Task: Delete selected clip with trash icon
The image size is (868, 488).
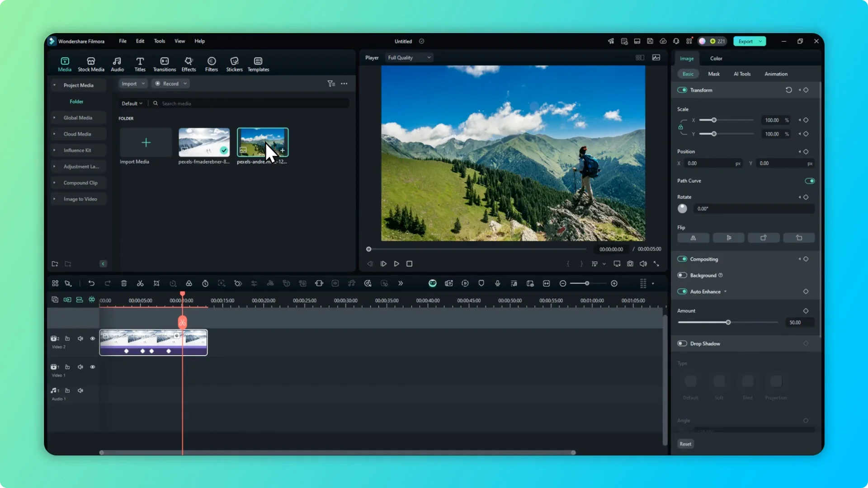Action: (124, 283)
